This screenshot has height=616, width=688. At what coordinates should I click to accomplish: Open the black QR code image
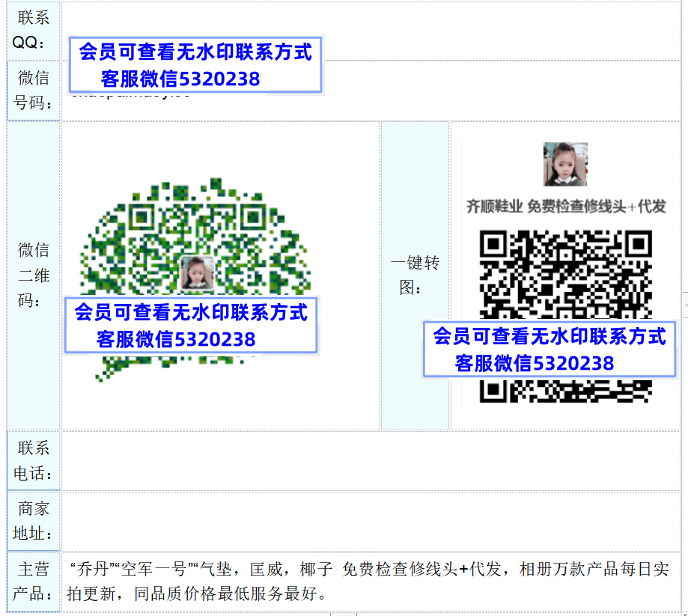[565, 316]
